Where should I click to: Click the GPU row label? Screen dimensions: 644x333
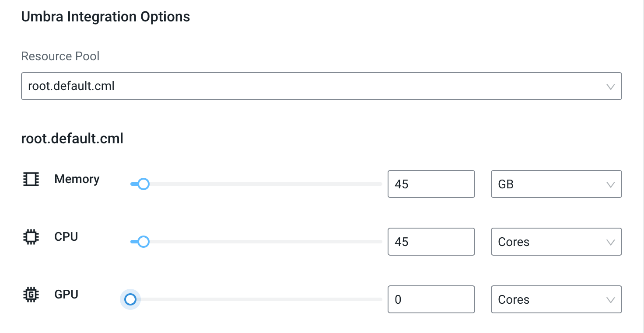pos(66,295)
